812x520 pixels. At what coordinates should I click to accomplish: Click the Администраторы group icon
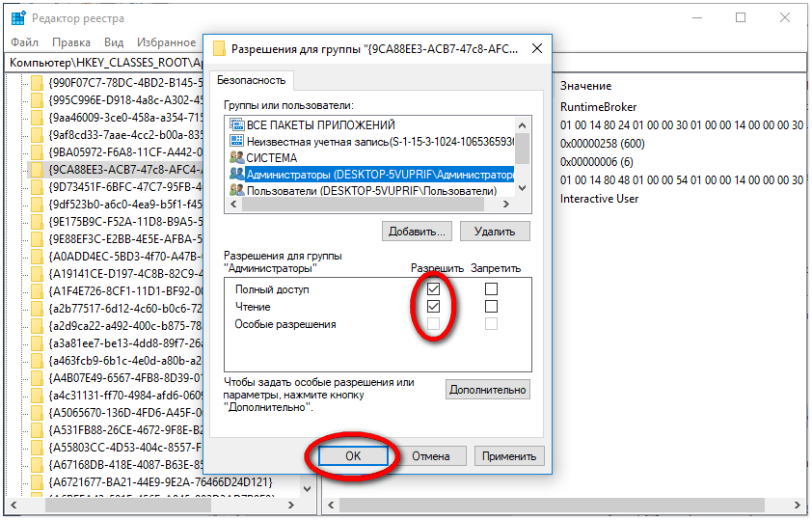[236, 175]
